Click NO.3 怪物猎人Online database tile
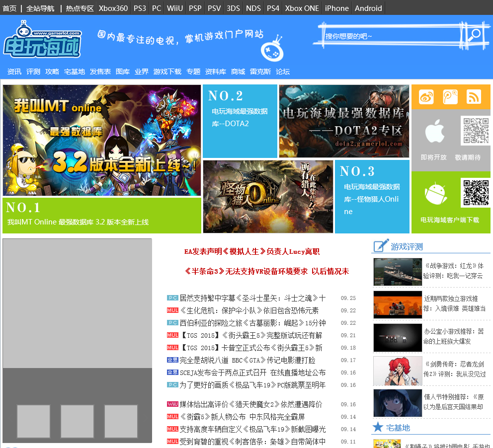The image size is (493, 448). 372,197
